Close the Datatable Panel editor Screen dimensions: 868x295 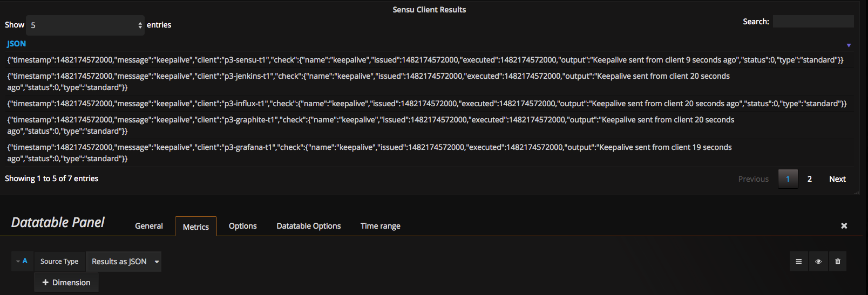point(844,226)
